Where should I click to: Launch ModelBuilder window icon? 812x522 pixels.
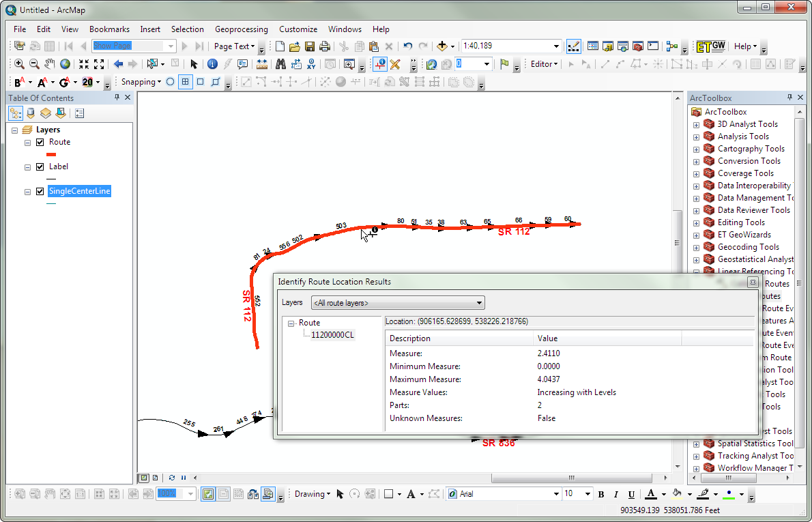coord(672,46)
